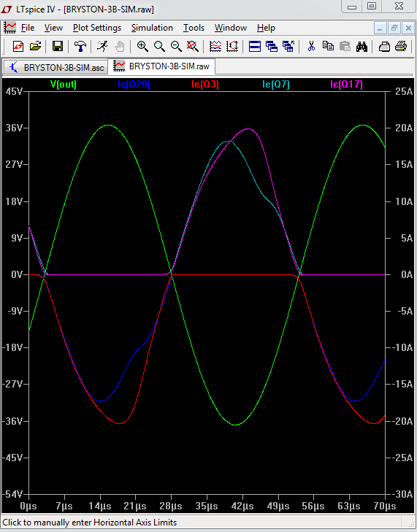Click the Zoom In magnifier icon
The height and width of the screenshot is (532, 417).
[x=142, y=46]
